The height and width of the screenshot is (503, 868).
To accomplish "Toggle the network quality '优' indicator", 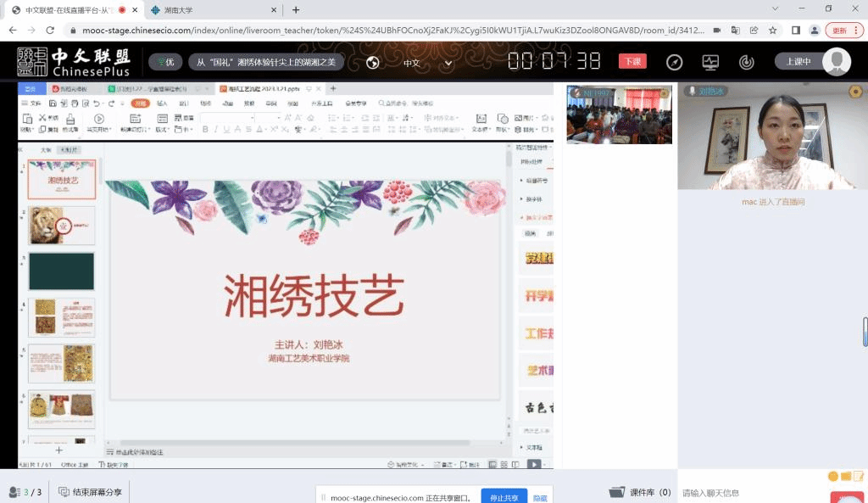I will click(x=164, y=62).
